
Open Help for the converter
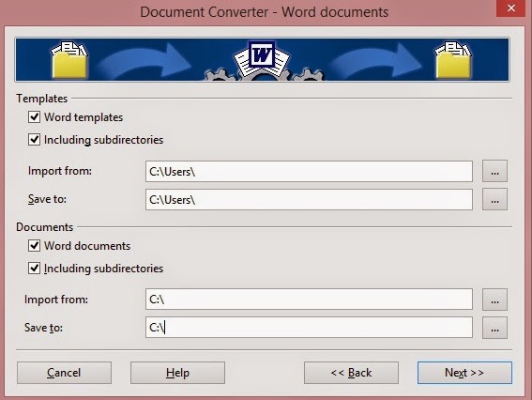click(177, 373)
